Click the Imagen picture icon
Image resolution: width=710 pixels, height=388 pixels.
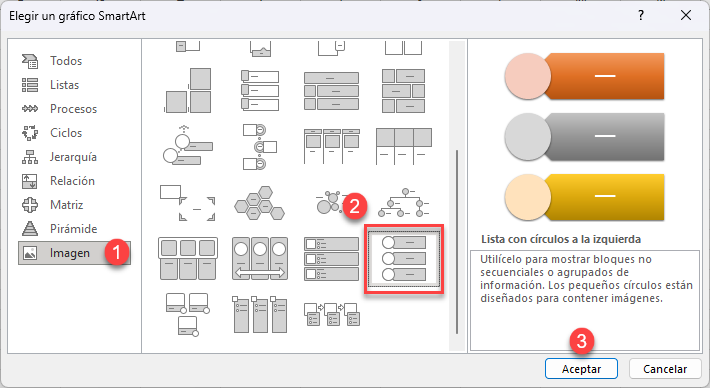(30, 253)
